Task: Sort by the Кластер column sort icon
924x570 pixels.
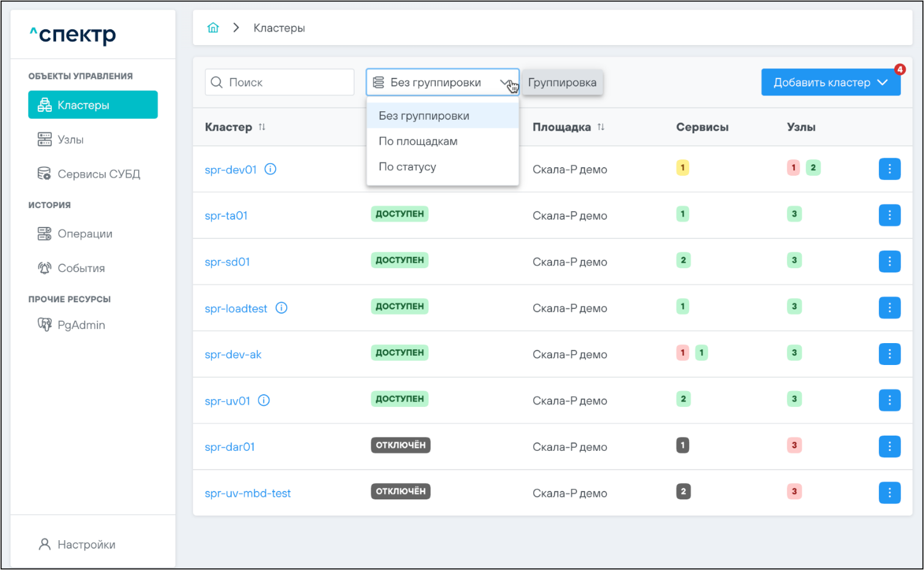Action: [262, 127]
